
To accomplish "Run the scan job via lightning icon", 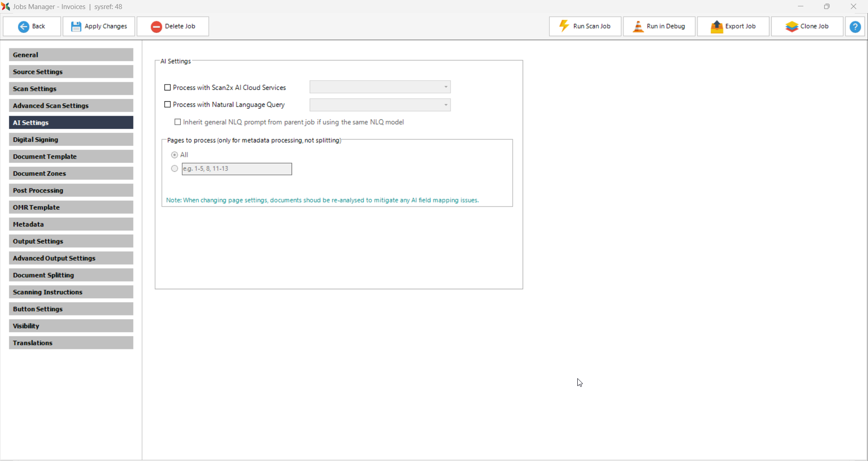I will [564, 26].
